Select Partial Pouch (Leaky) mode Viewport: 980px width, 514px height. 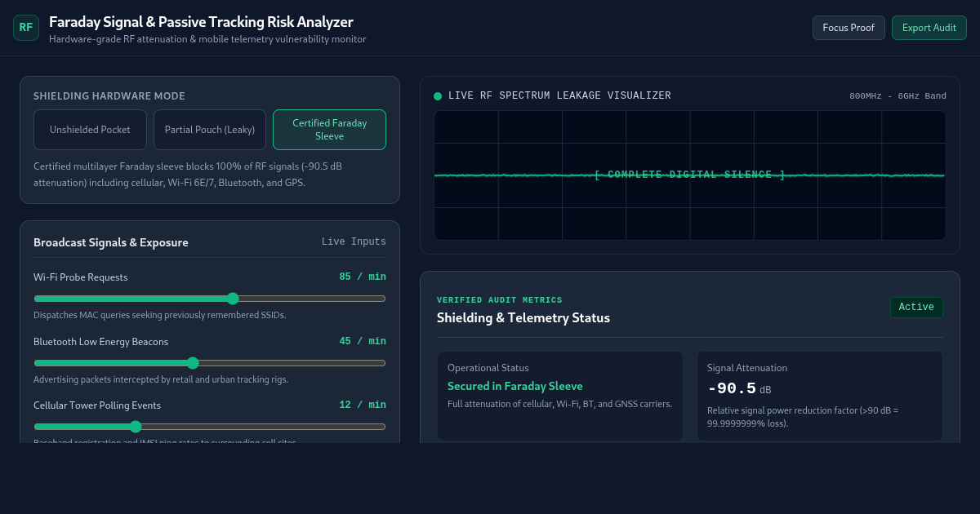click(x=210, y=130)
